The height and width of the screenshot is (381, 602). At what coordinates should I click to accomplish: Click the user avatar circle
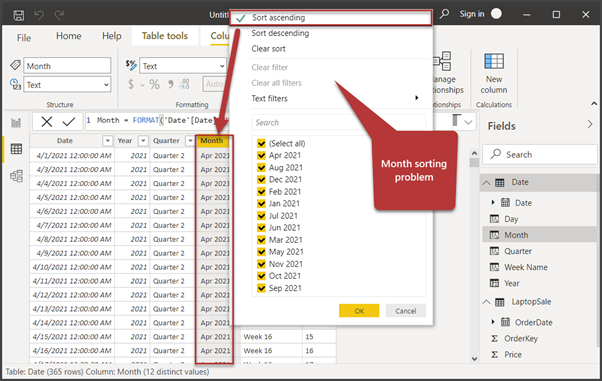(x=496, y=14)
